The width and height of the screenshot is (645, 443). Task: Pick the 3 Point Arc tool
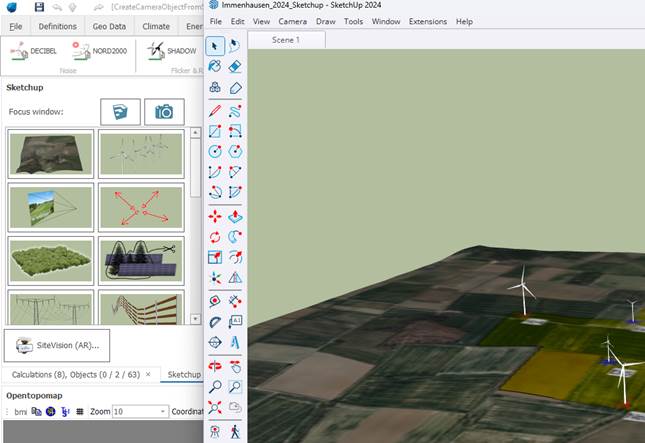[x=215, y=192]
